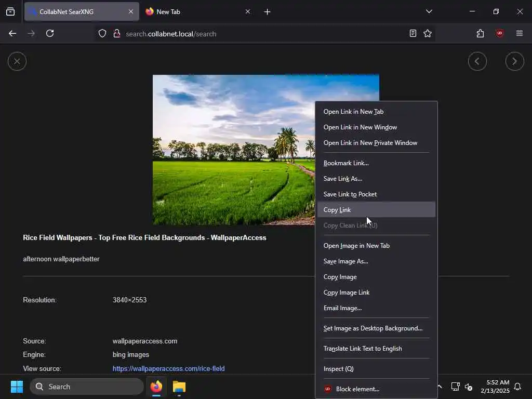Click the afternoon wallpaperbetter description
The image size is (532, 399).
click(x=61, y=259)
